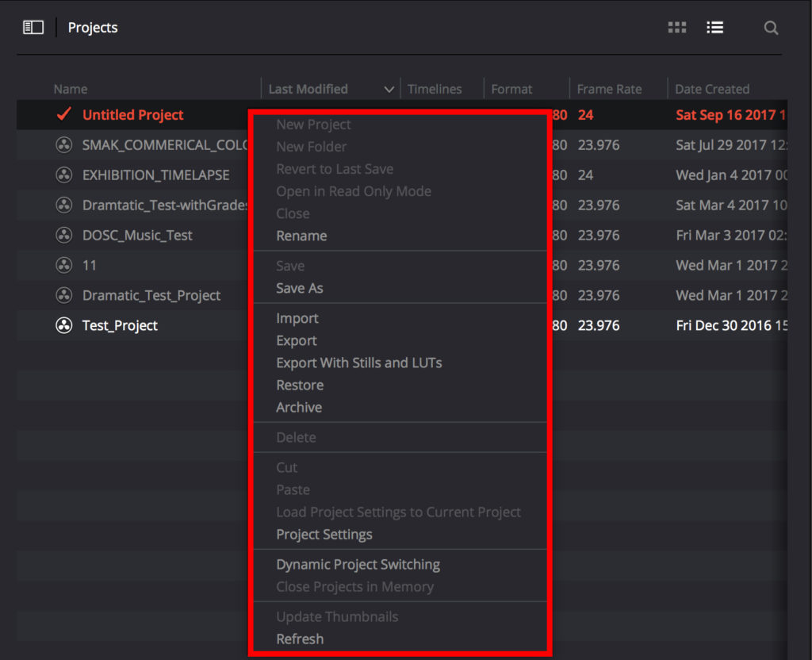
Task: Click greyed Load Project Settings to Current Project
Action: point(398,512)
